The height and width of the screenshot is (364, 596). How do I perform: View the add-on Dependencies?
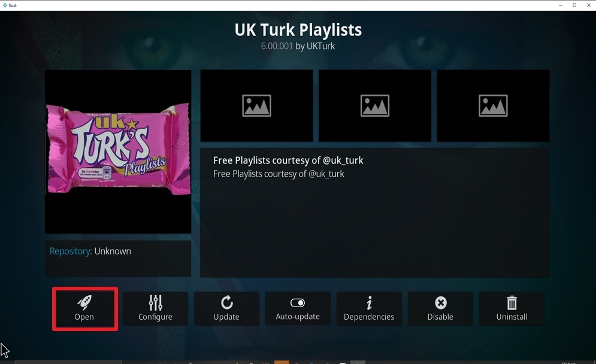pos(369,308)
